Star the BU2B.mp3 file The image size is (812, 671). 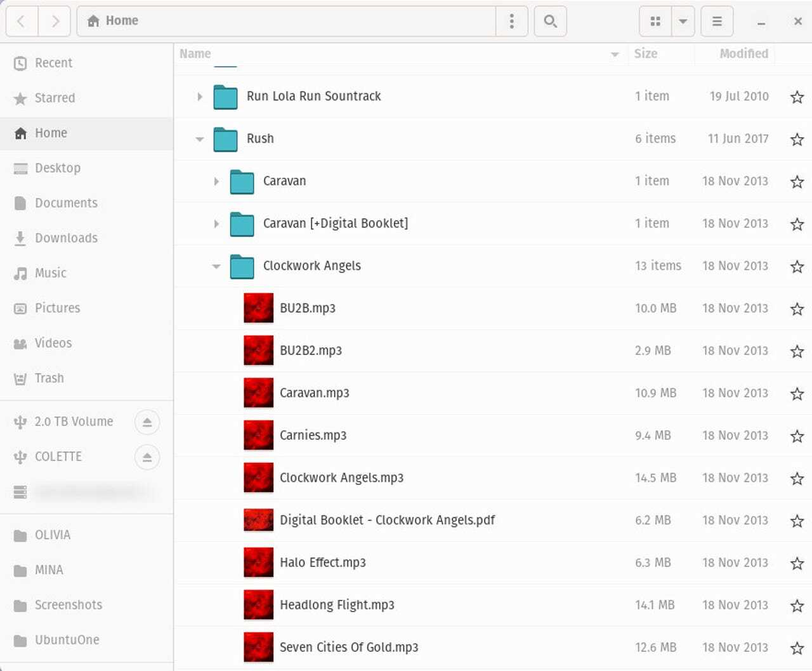point(797,309)
